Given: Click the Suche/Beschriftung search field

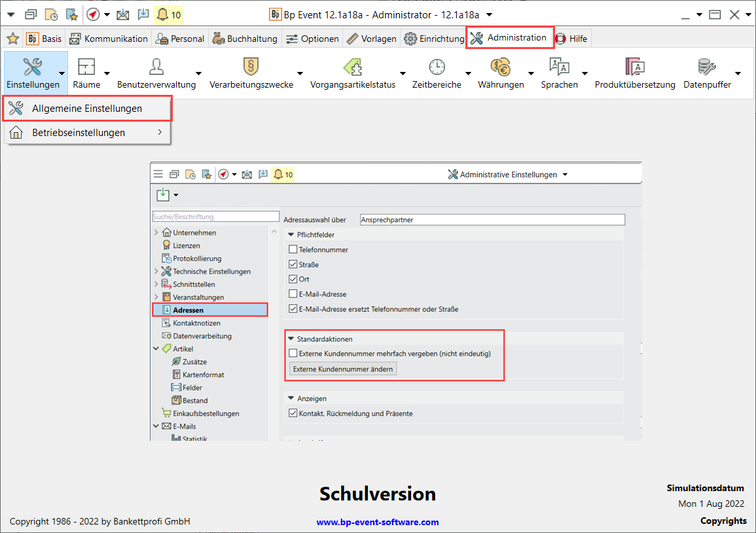Looking at the screenshot, I should 215,216.
